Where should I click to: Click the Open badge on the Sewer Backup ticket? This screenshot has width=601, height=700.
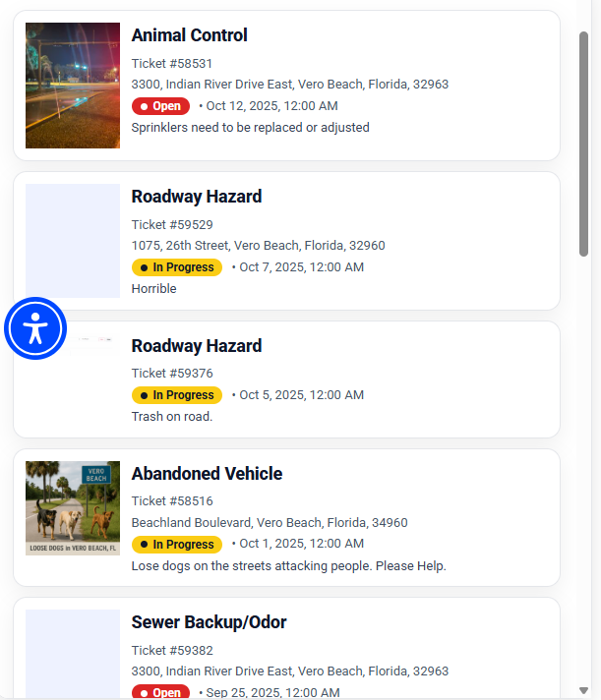click(160, 692)
